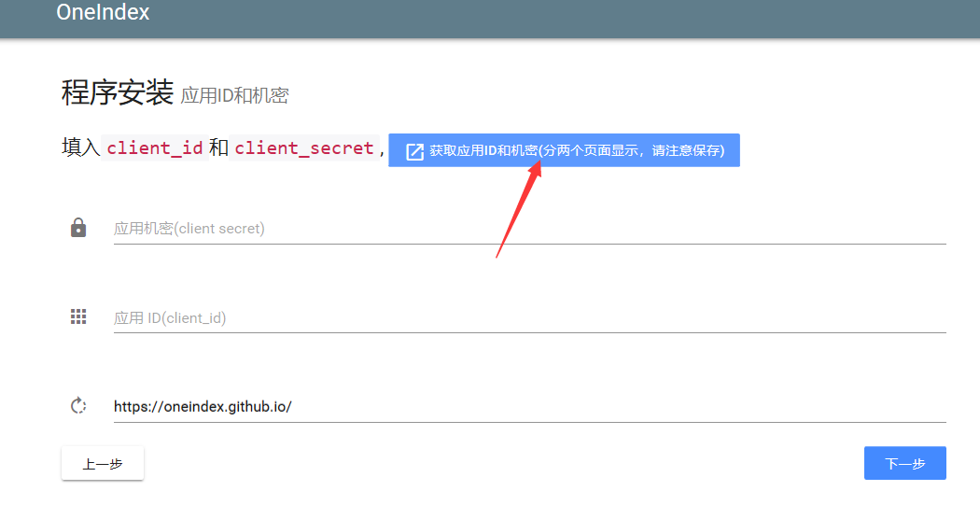Click the red client_secret code label
Viewport: 980px width, 519px height.
[303, 148]
